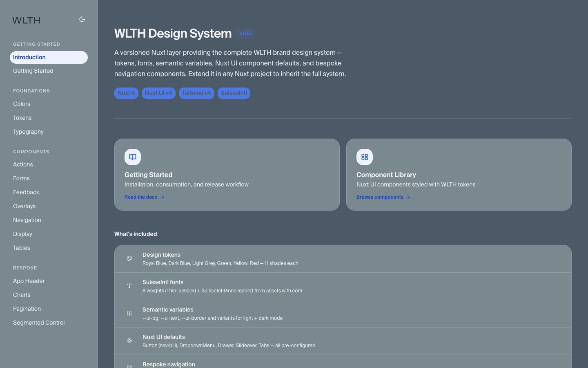The image size is (588, 368).
Task: Toggle dark mode with the moon icon
Action: pyautogui.click(x=82, y=19)
